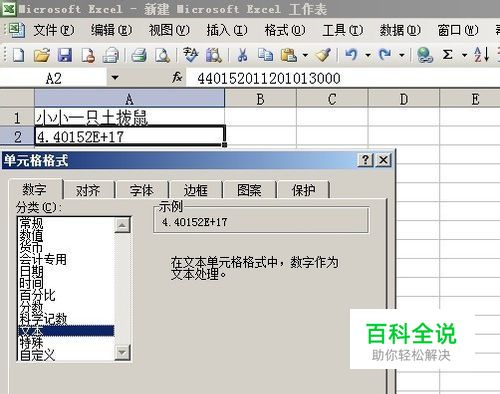Click the dialog help question mark button
The height and width of the screenshot is (394, 500).
[x=366, y=160]
